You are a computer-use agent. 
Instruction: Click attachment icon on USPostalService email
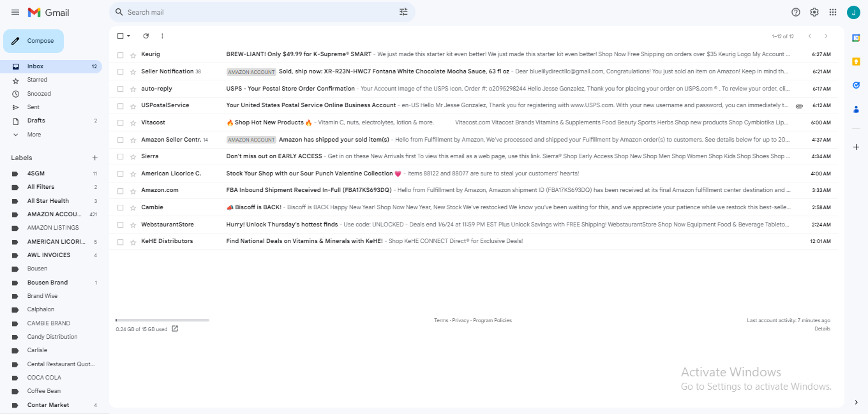click(799, 106)
